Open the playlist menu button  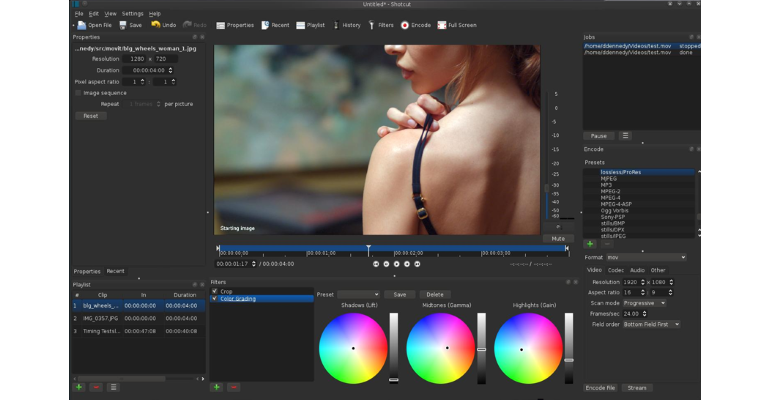[113, 387]
